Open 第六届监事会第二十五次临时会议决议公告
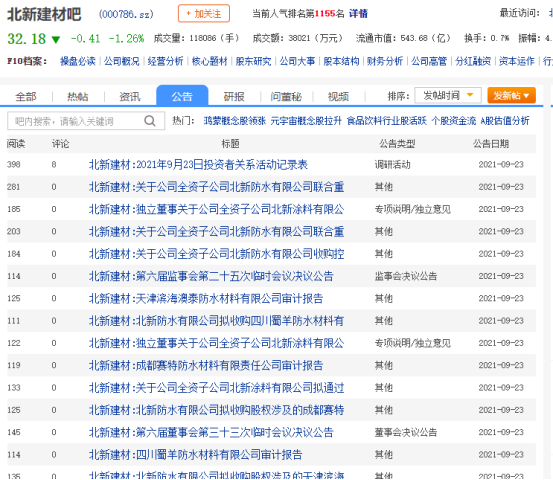Screen dimensions: 553x480 pos(211,276)
